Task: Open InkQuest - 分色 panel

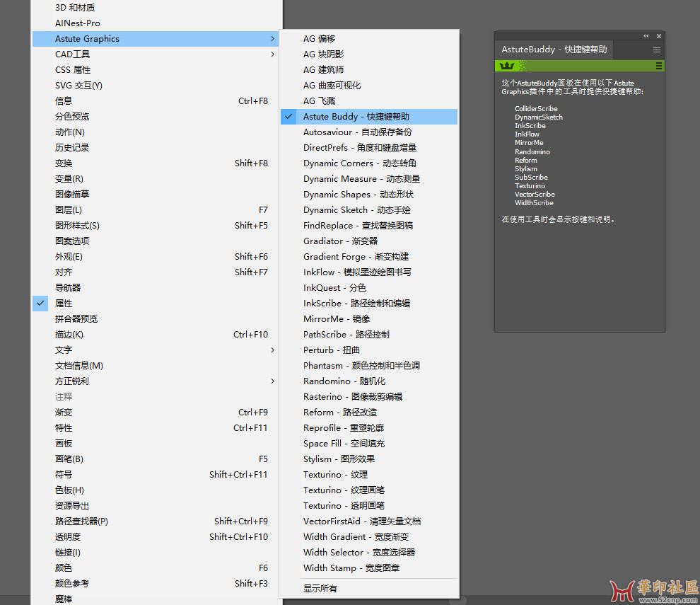Action: [x=369, y=288]
